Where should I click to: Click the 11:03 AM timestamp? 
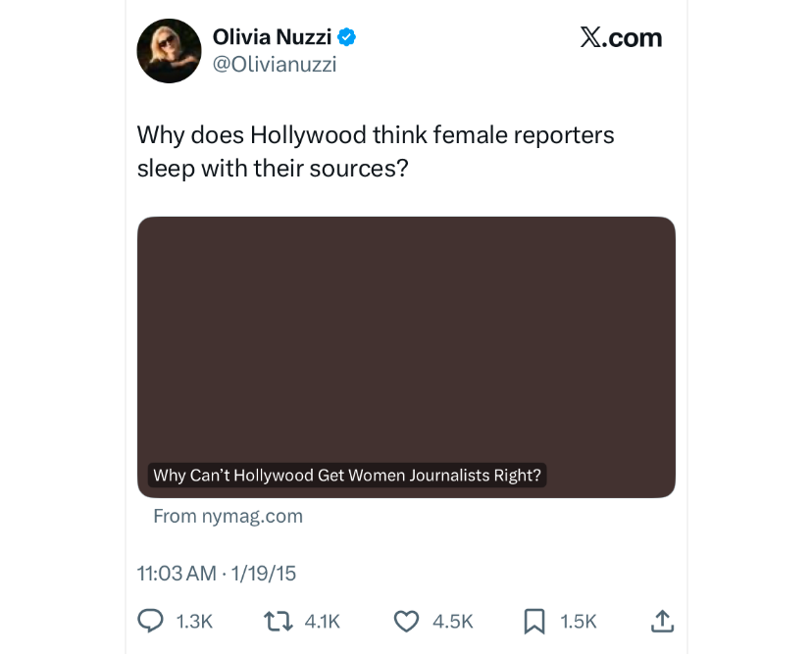point(177,573)
